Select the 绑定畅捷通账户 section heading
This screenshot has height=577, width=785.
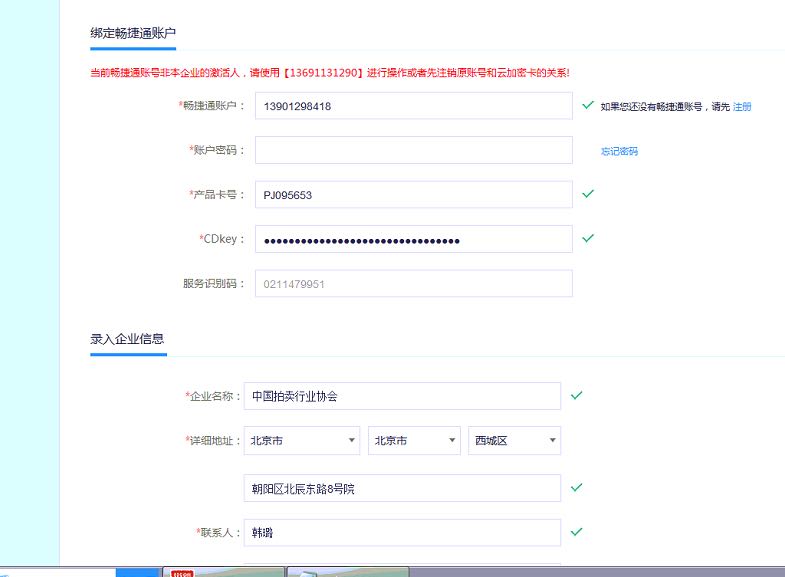coord(133,34)
